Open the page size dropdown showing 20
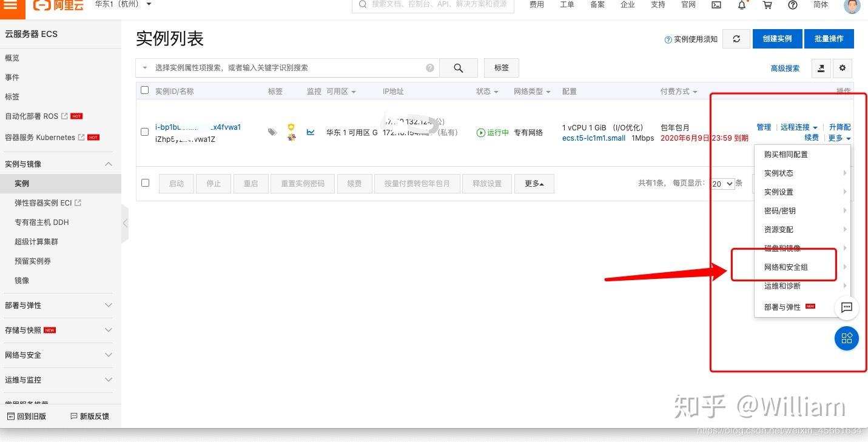Screen dimensions: 868x442 (x=722, y=183)
